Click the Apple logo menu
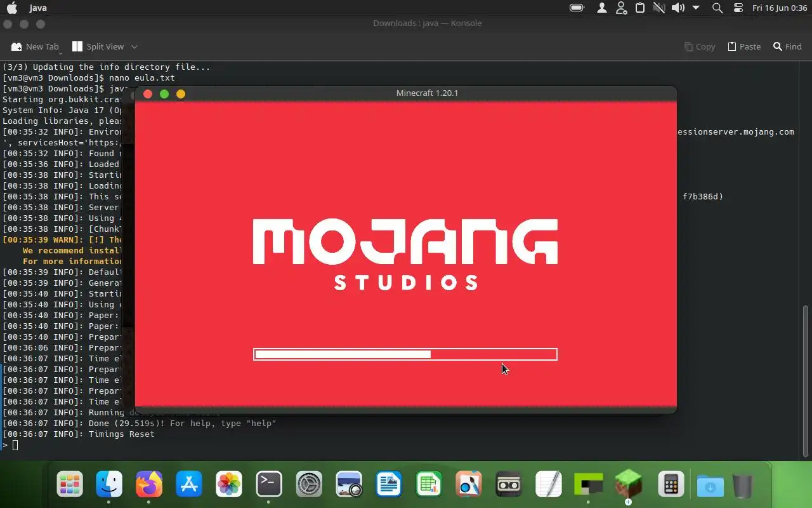This screenshot has height=508, width=812. pyautogui.click(x=12, y=8)
